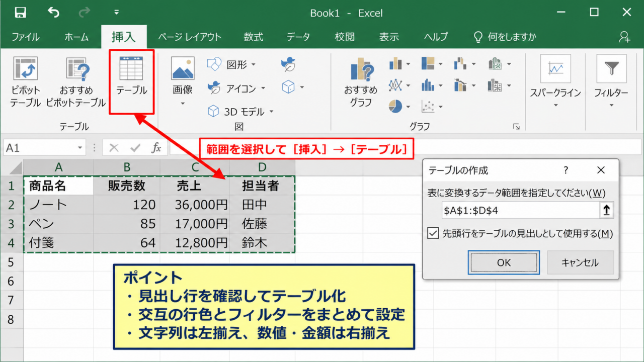
Task: Select cell containing 付箋
Action: tap(58, 243)
